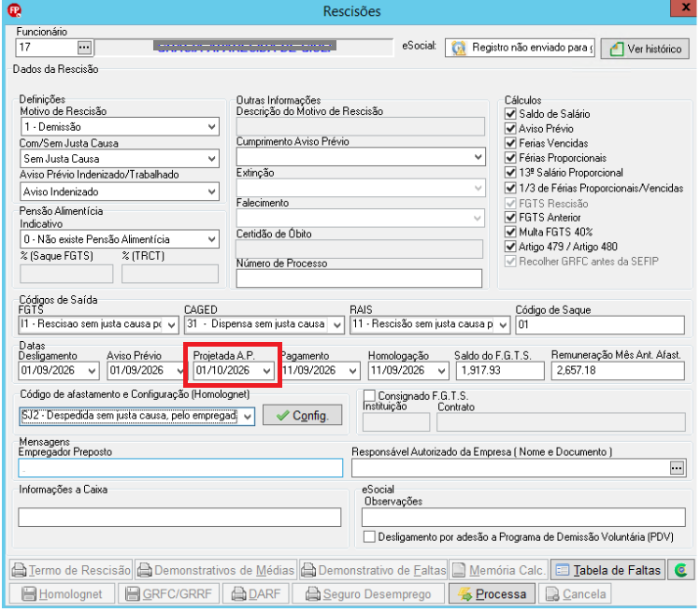Click the Empregador Preposto field
The image size is (700, 612).
point(180,468)
